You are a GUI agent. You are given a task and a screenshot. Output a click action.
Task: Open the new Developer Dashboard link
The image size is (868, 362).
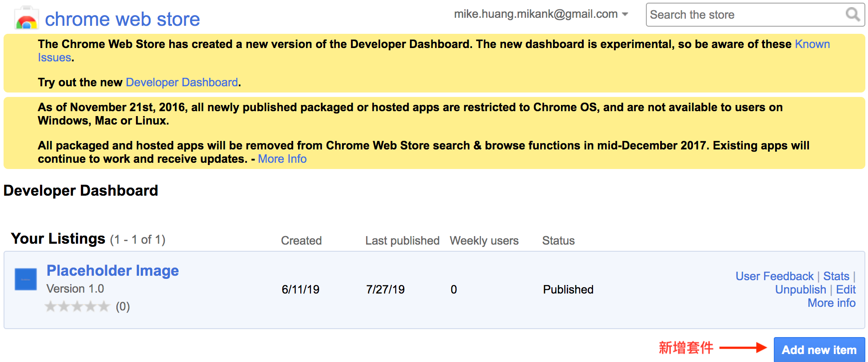click(x=182, y=82)
